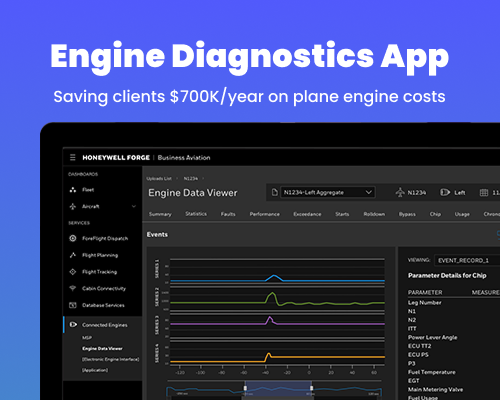Image resolution: width=500 pixels, height=400 pixels.
Task: Open the EVENT_RECORD_1 viewing dropdown
Action: click(x=467, y=260)
